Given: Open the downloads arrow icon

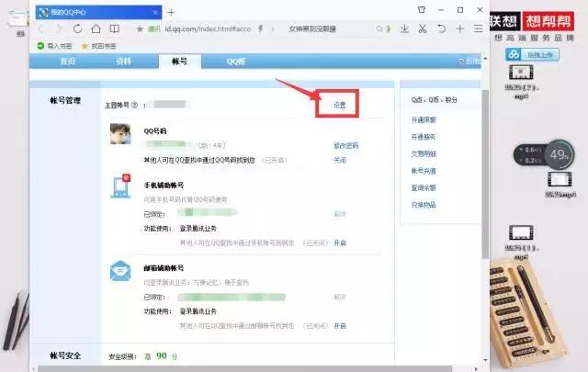Looking at the screenshot, I should coord(404,28).
